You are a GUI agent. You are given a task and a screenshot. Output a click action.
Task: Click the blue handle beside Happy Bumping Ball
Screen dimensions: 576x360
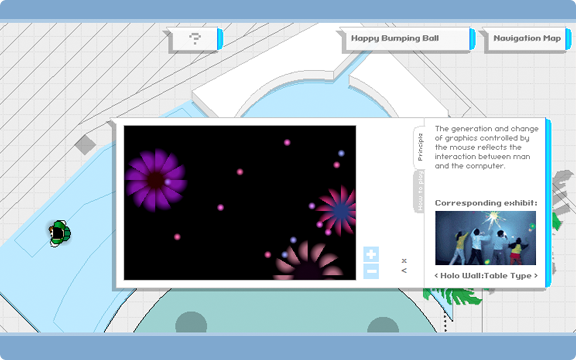pyautogui.click(x=472, y=39)
